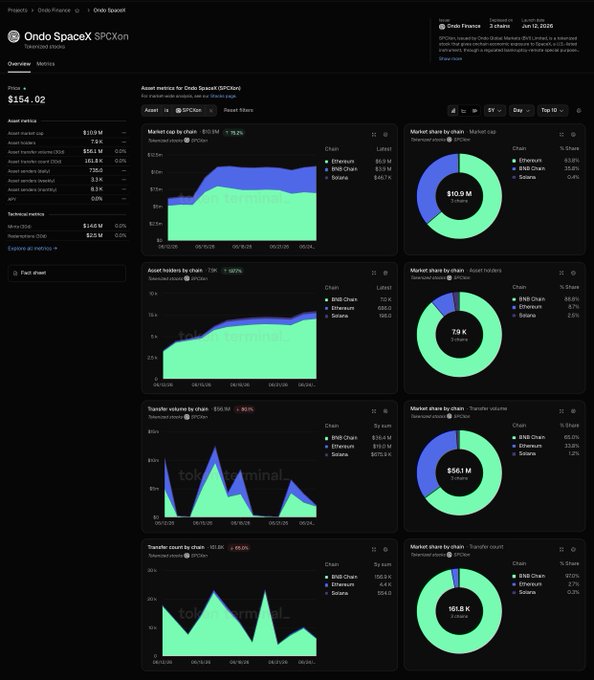Open settings gear of Transfer count by chain chart
This screenshot has width=594, height=680.
(x=385, y=549)
